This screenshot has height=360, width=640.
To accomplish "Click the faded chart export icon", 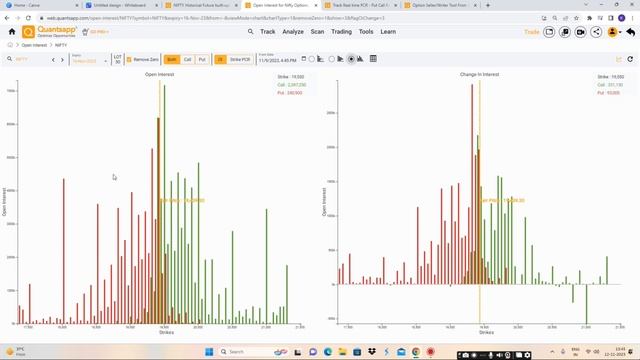I will 619,60.
